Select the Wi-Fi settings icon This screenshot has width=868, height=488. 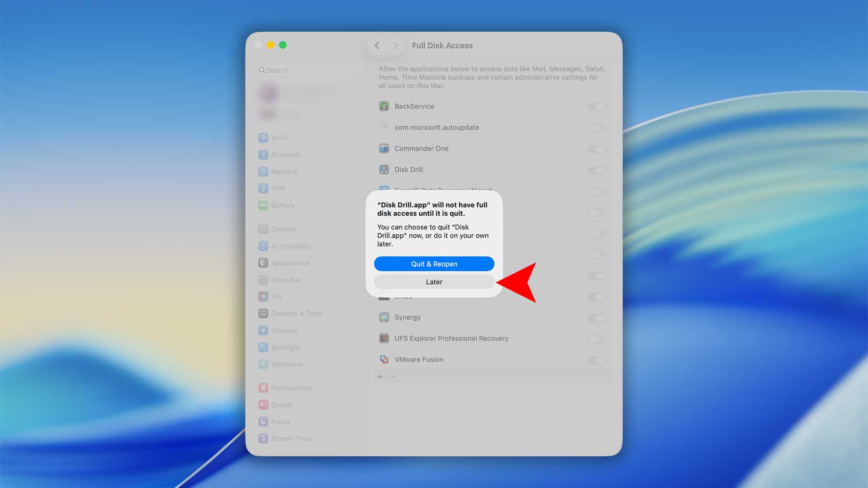[x=264, y=138]
